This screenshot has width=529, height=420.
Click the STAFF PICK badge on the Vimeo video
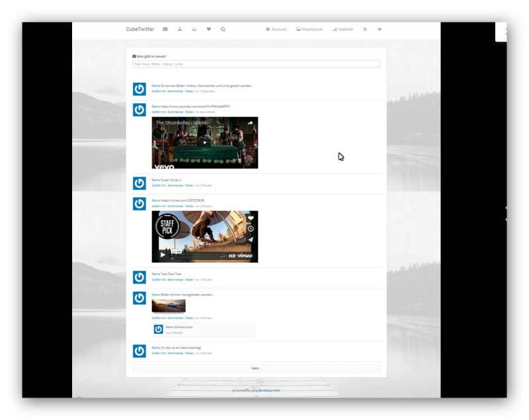pos(167,227)
